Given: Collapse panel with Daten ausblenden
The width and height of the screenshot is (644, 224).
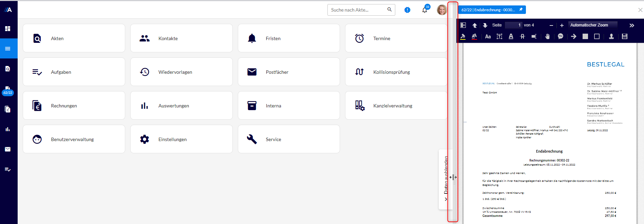Looking at the screenshot, I should 446,179.
